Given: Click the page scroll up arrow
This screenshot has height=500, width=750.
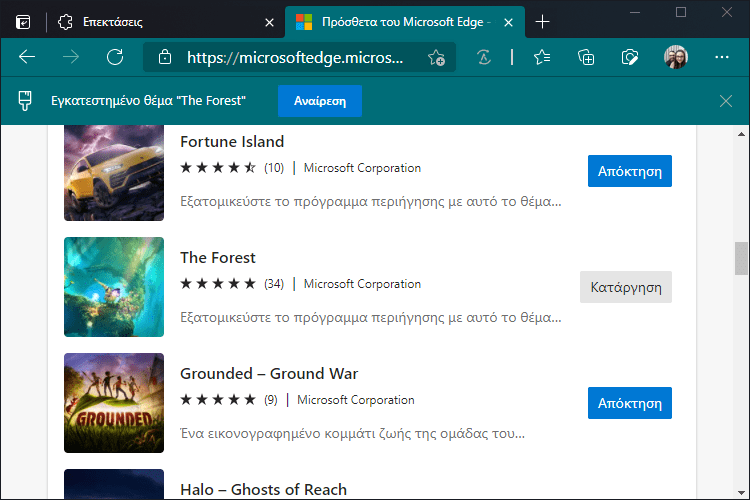Looking at the screenshot, I should point(741,134).
